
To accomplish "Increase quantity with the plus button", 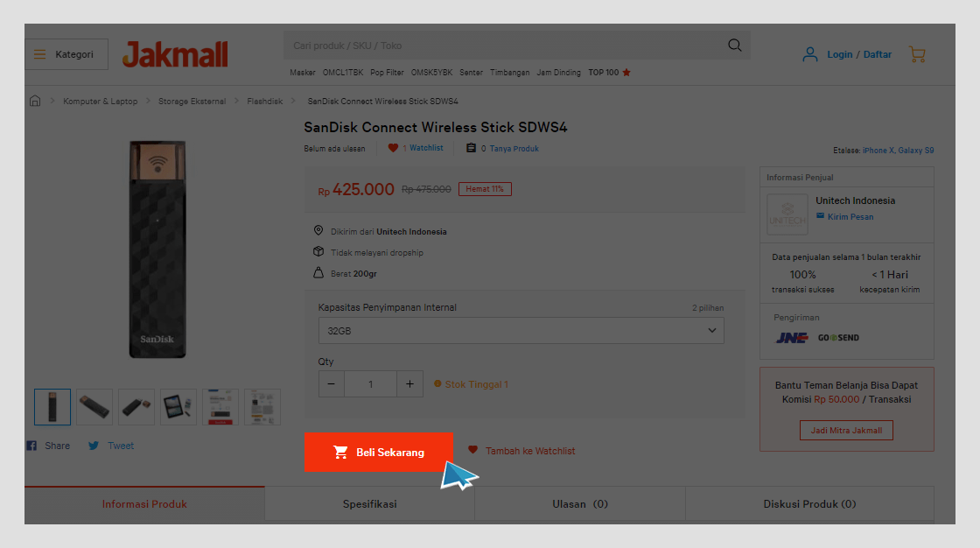I will click(x=410, y=384).
